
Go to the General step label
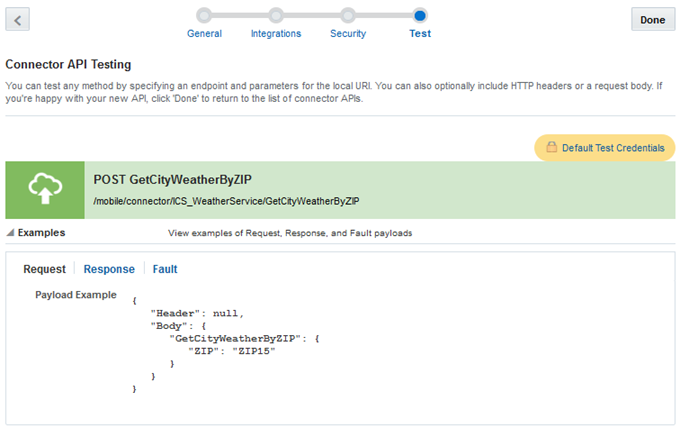pos(204,34)
